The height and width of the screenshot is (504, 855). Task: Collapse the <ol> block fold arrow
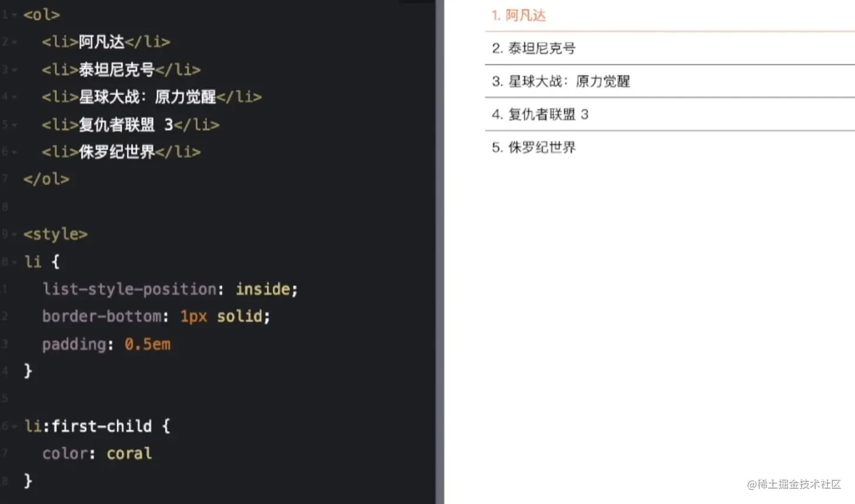[x=13, y=15]
